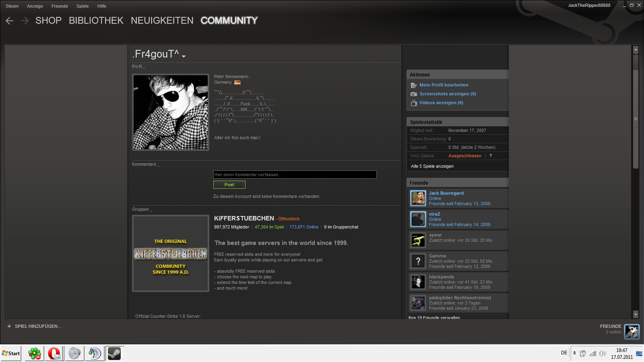This screenshot has height=362, width=644.
Task: Click the power plug tray icon
Action: pos(583,354)
